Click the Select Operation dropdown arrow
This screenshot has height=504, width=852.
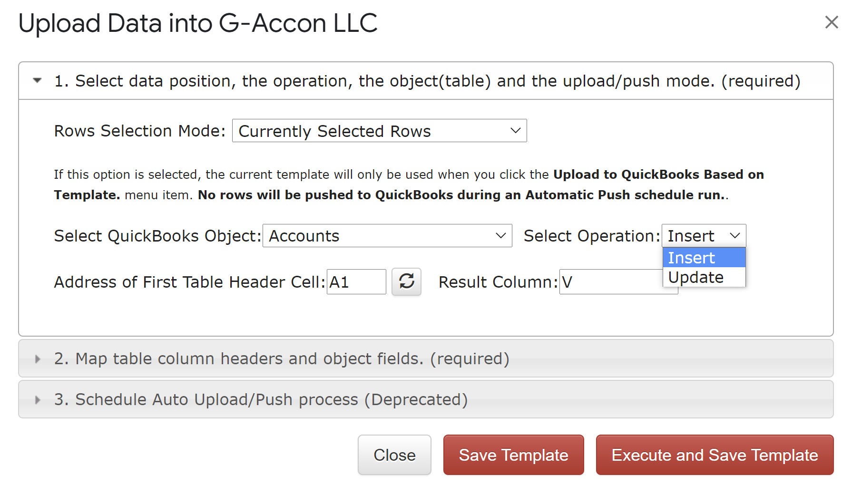click(734, 236)
